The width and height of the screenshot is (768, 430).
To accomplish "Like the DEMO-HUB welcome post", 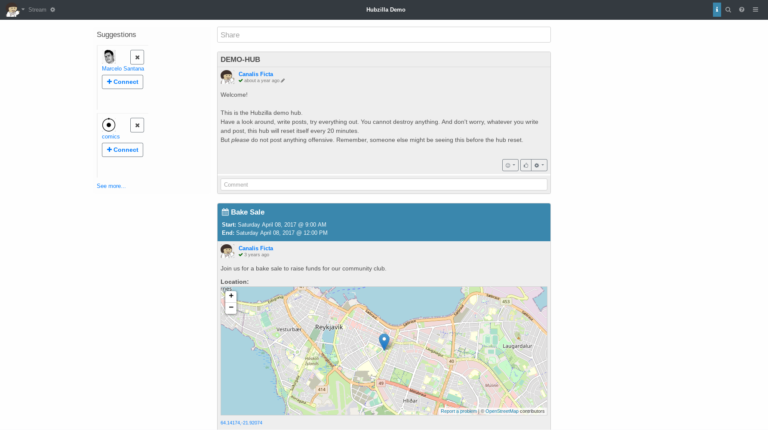I will tap(525, 165).
